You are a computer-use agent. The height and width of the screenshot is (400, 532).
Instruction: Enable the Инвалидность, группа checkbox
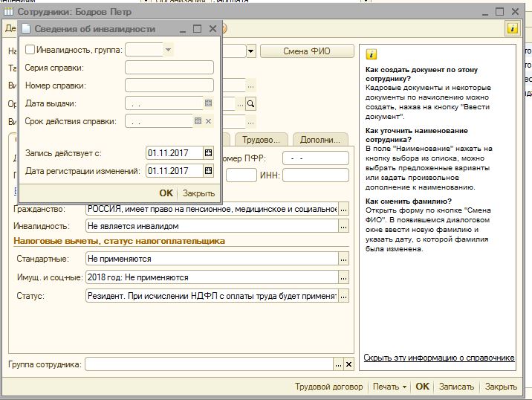(30, 50)
